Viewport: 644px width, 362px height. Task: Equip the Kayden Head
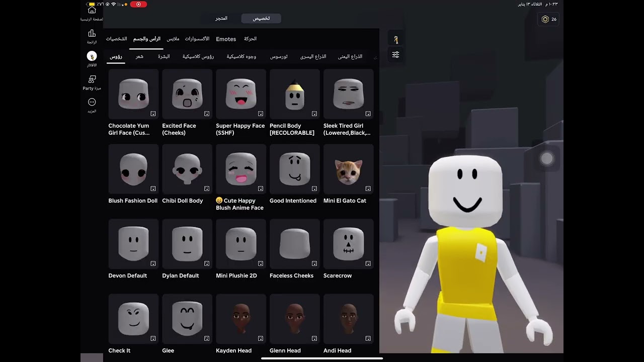click(x=241, y=319)
